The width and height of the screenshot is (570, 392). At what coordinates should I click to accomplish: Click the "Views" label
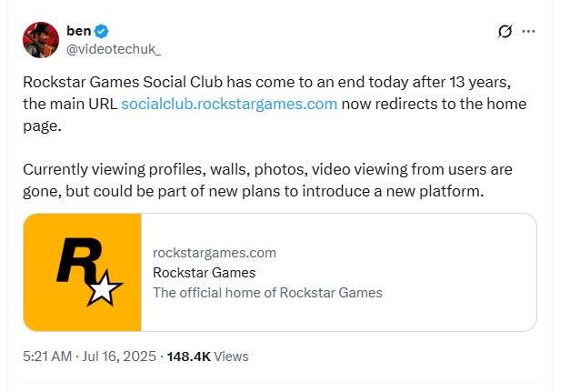(231, 357)
